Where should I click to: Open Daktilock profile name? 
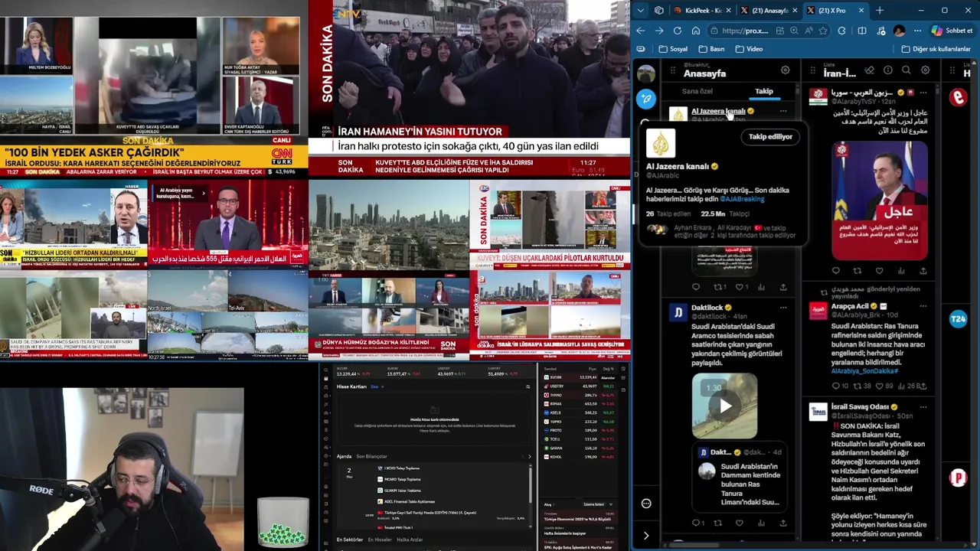coord(707,308)
